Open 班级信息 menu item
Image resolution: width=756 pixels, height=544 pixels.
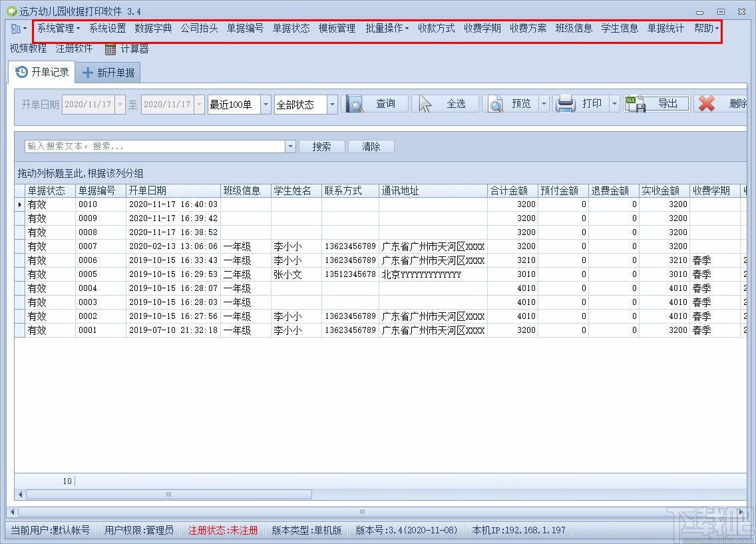[x=574, y=29]
